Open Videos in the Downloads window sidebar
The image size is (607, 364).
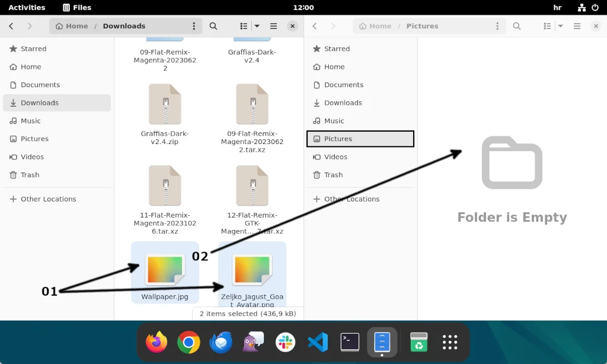[x=57, y=157]
